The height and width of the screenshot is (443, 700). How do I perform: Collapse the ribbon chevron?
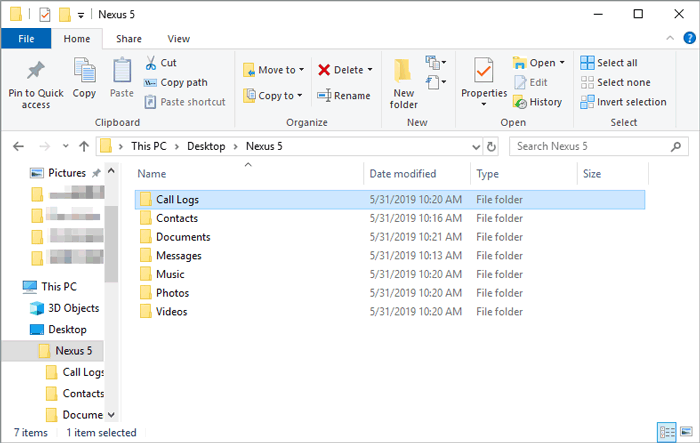670,38
